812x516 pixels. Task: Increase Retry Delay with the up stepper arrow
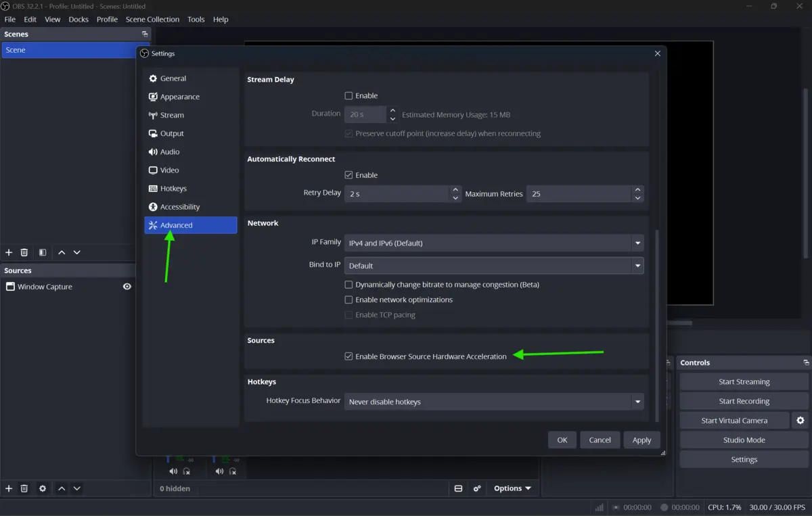pos(456,190)
